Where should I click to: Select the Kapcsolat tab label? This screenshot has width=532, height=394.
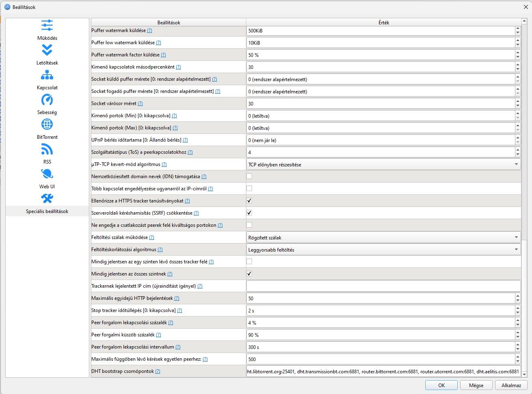pyautogui.click(x=47, y=88)
